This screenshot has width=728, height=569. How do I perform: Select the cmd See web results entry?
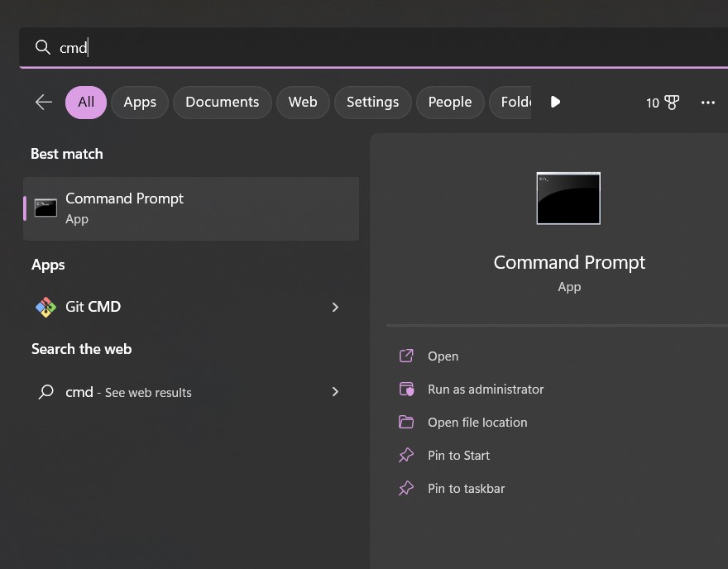click(128, 392)
